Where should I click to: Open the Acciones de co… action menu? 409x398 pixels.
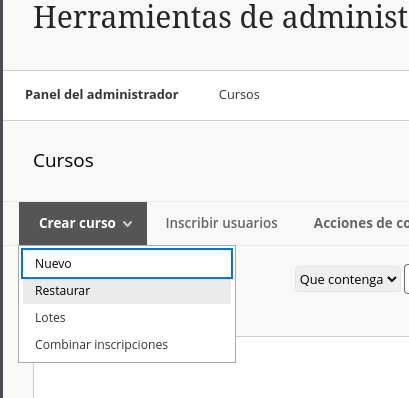(x=361, y=223)
